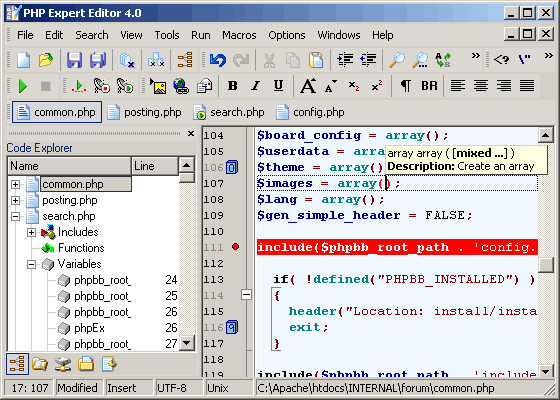560x400 pixels.
Task: Apply Italic formatting
Action: click(x=256, y=86)
